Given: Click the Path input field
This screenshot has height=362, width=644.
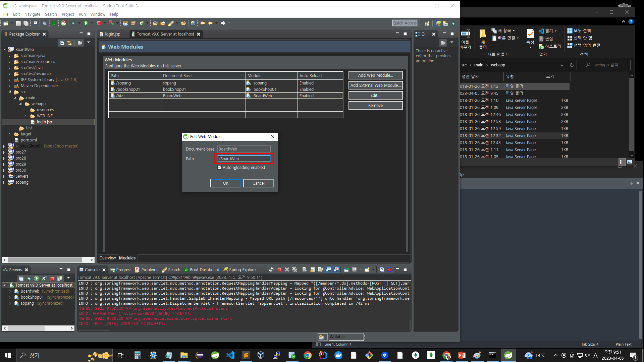Looking at the screenshot, I should click(x=244, y=159).
